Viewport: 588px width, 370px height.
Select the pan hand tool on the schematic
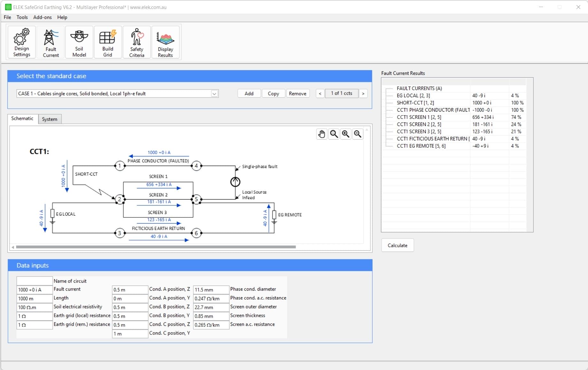click(321, 134)
